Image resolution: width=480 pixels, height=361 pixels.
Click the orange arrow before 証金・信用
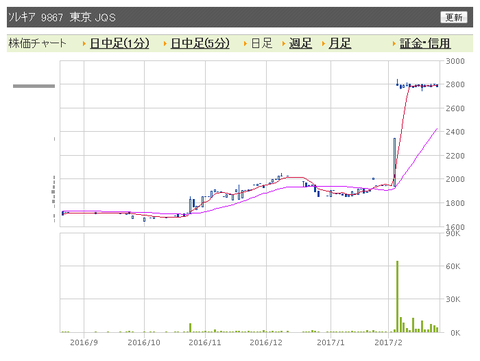pyautogui.click(x=394, y=44)
